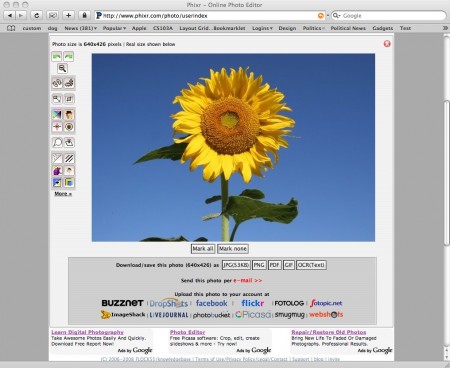Show more bookmarks via double chevron
The width and height of the screenshot is (450, 368).
click(445, 28)
